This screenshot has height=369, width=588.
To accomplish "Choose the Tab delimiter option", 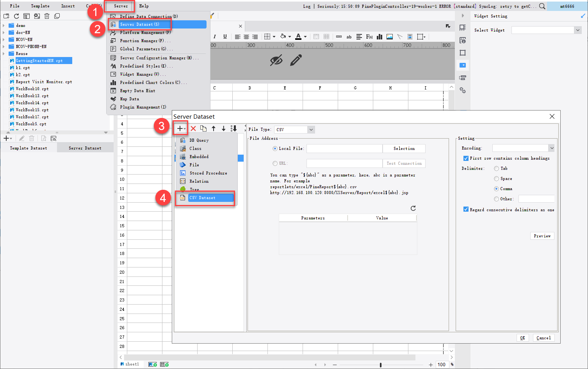I will (496, 168).
